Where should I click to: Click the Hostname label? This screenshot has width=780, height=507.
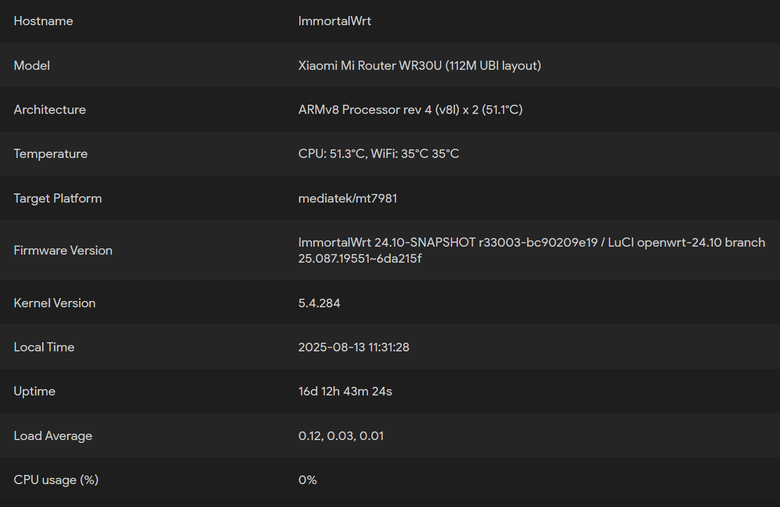tap(43, 21)
